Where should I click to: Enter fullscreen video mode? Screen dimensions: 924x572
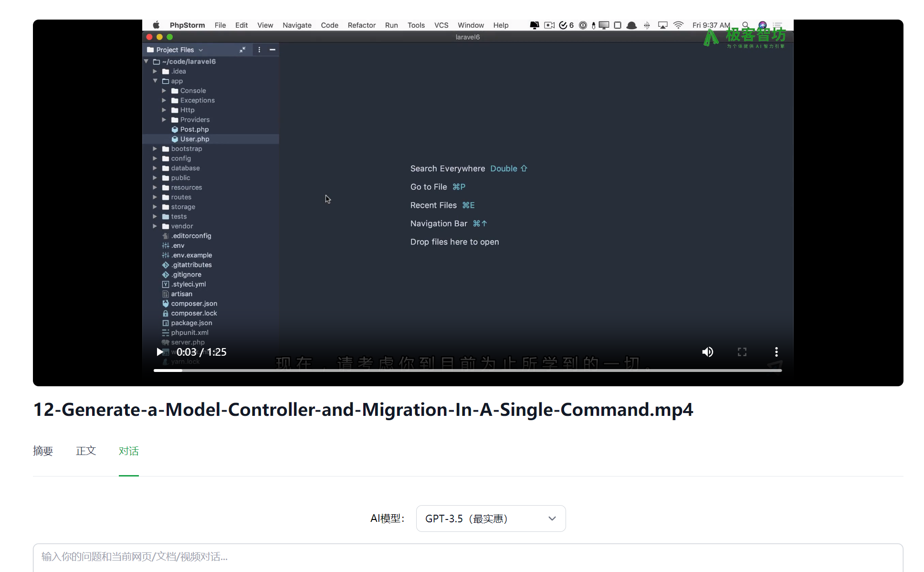point(742,352)
